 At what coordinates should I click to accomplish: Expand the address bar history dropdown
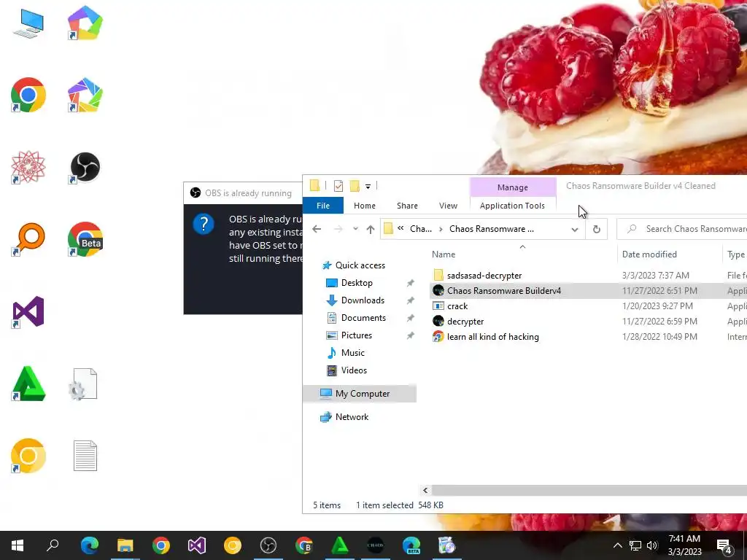pos(575,229)
